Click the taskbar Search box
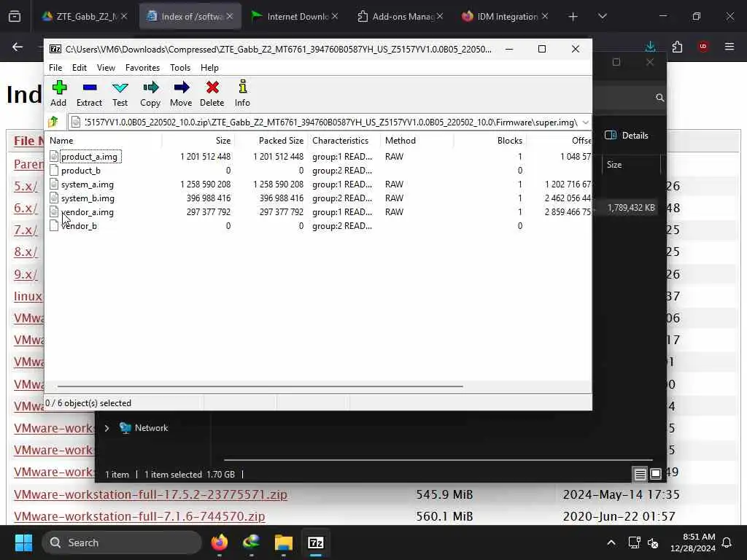Viewport: 747px width, 560px height. click(x=122, y=542)
